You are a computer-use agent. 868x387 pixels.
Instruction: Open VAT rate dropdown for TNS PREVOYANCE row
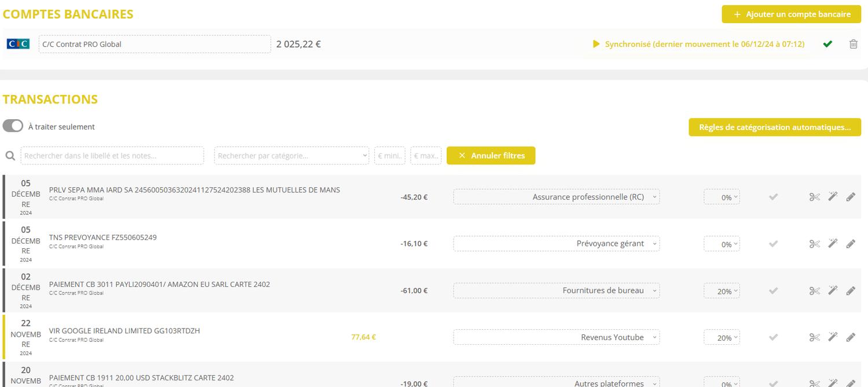point(722,244)
